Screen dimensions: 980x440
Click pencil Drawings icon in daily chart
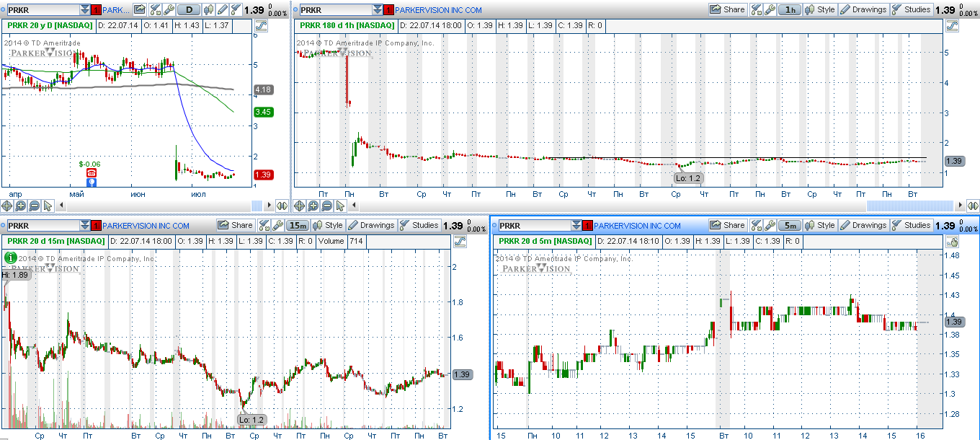223,10
